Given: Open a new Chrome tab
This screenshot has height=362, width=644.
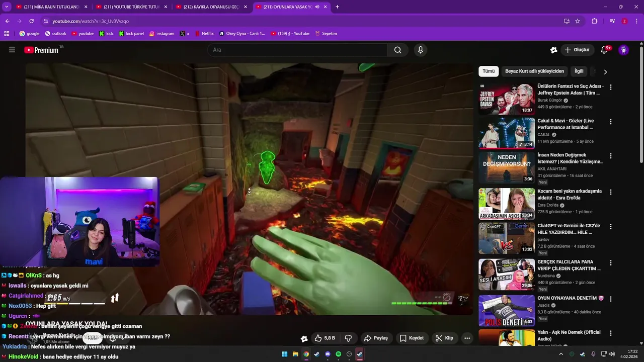Looking at the screenshot, I should (x=337, y=7).
